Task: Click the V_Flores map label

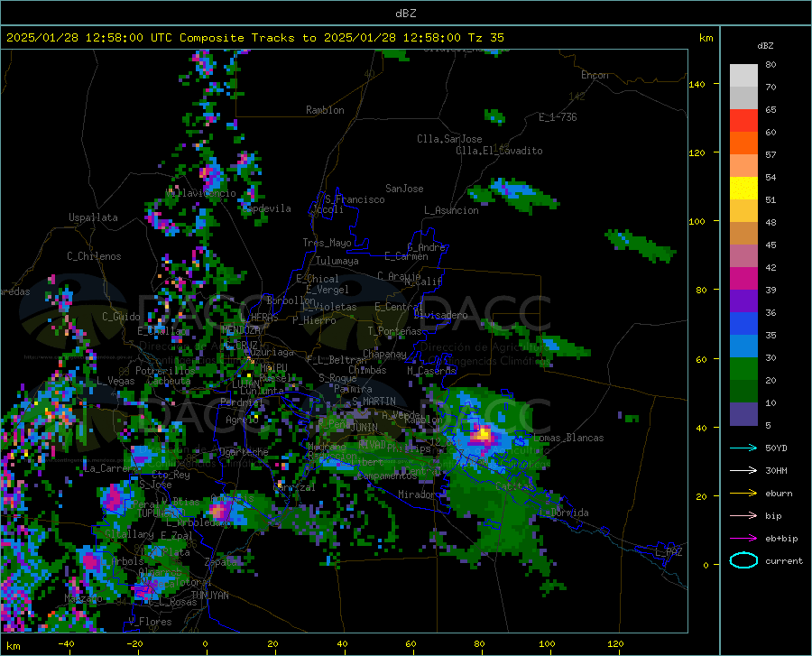Action: [150, 622]
